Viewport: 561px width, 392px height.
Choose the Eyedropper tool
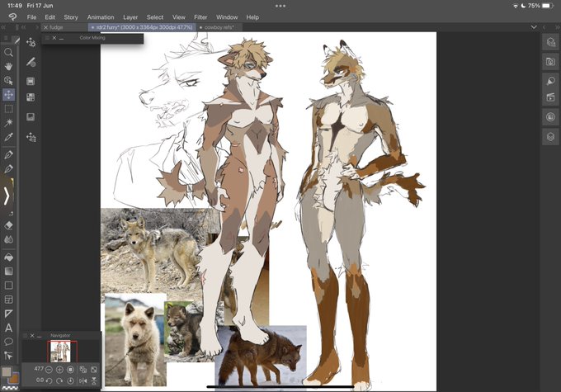[8, 137]
